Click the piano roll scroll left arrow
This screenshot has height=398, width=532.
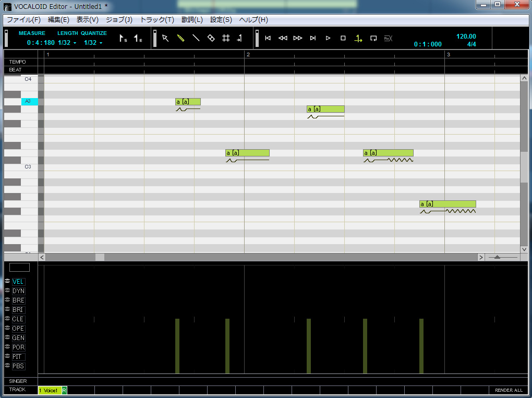click(42, 257)
